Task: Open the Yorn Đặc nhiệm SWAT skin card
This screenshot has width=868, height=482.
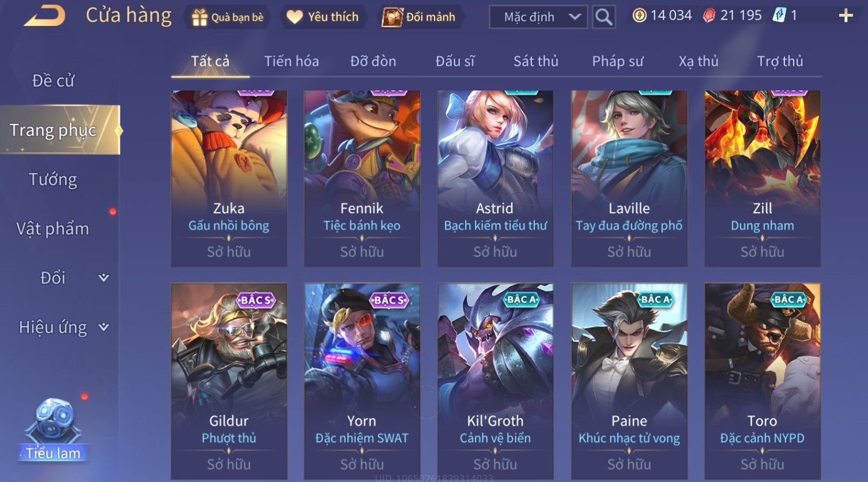Action: click(362, 381)
